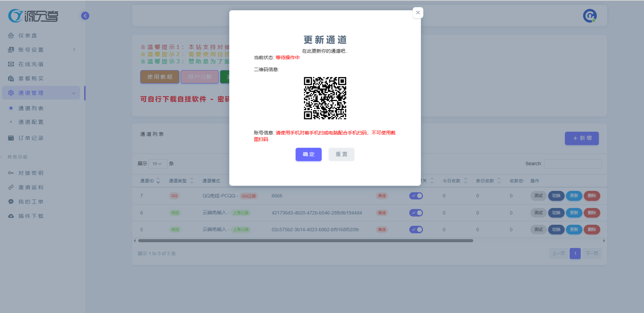This screenshot has height=313, width=644.
Task: Click the account settings icon
Action: (x=11, y=50)
